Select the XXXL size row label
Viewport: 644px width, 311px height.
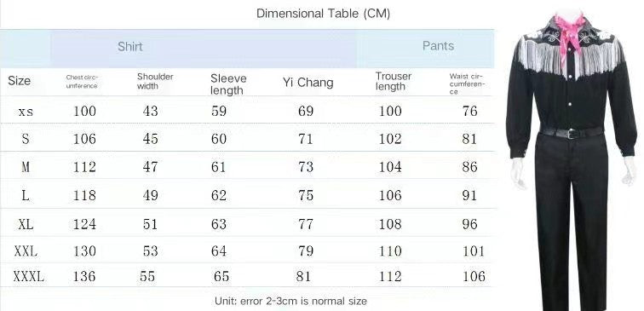[28, 276]
